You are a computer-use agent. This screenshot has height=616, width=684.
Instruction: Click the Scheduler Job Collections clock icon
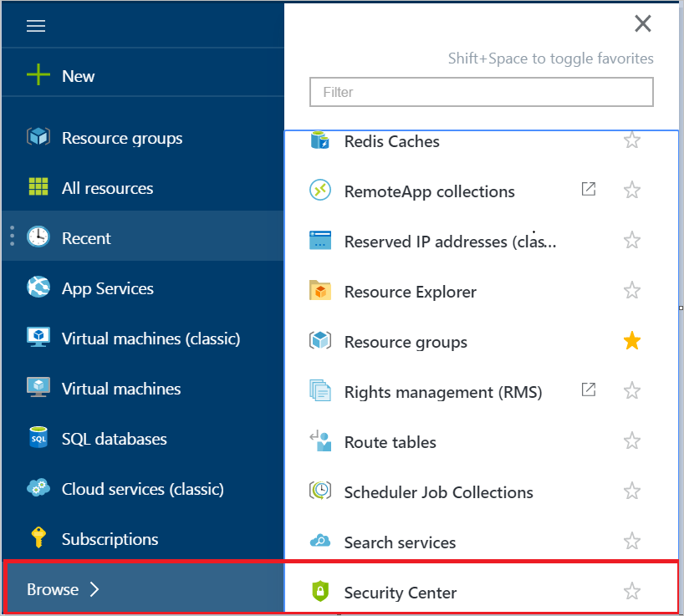pos(320,491)
